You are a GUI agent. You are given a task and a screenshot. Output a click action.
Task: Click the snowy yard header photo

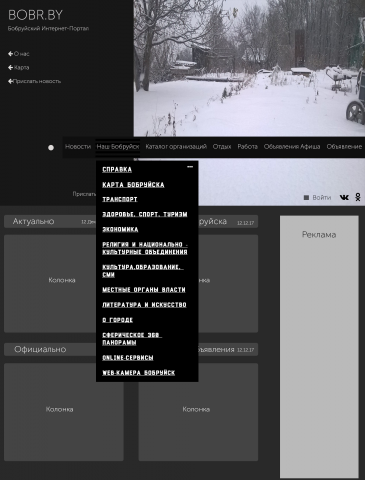[249, 68]
